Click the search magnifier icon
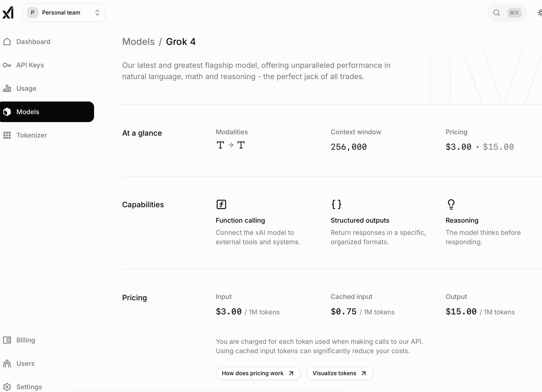The image size is (542, 392). coord(496,13)
